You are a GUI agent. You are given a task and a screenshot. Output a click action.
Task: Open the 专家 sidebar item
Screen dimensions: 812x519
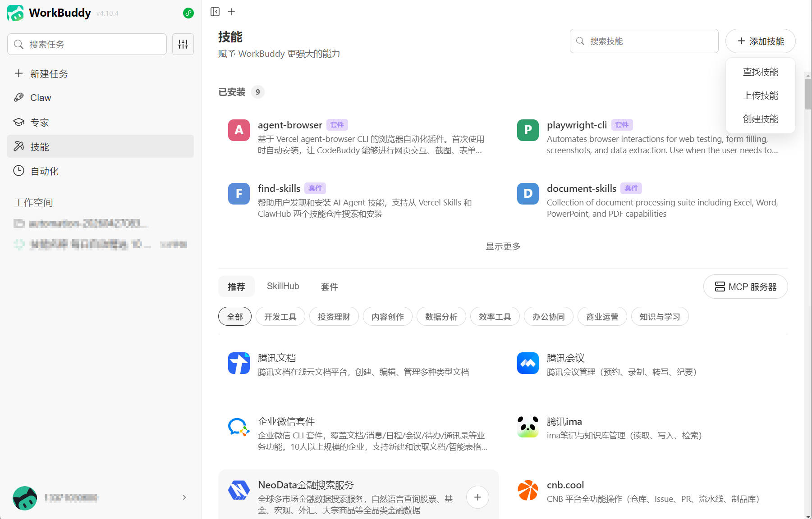[101, 123]
